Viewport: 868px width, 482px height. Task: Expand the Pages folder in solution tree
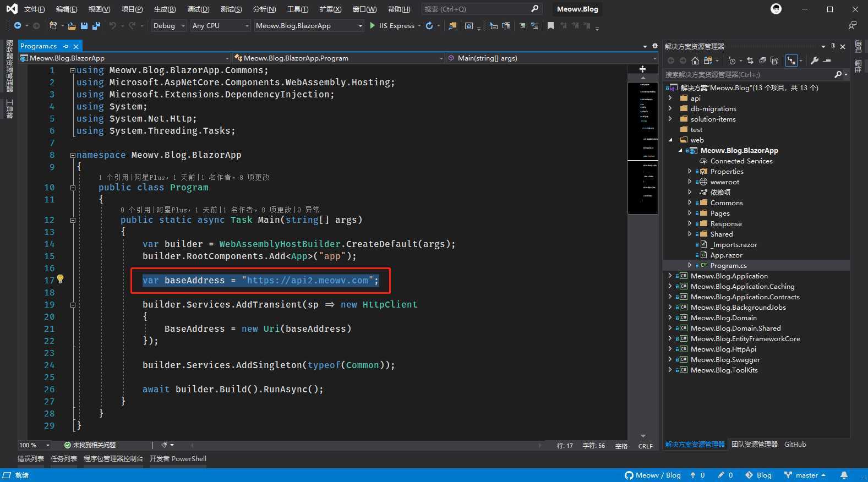tap(690, 213)
